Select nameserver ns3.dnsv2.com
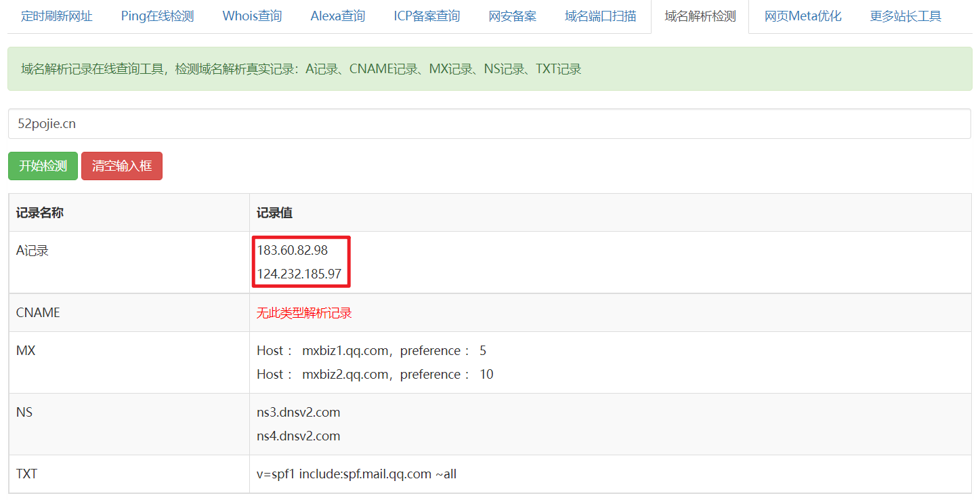Screen dimensions: 980x500 (x=298, y=412)
